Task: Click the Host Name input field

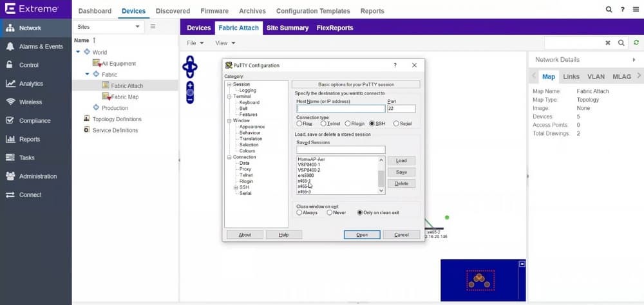Action: [x=341, y=109]
